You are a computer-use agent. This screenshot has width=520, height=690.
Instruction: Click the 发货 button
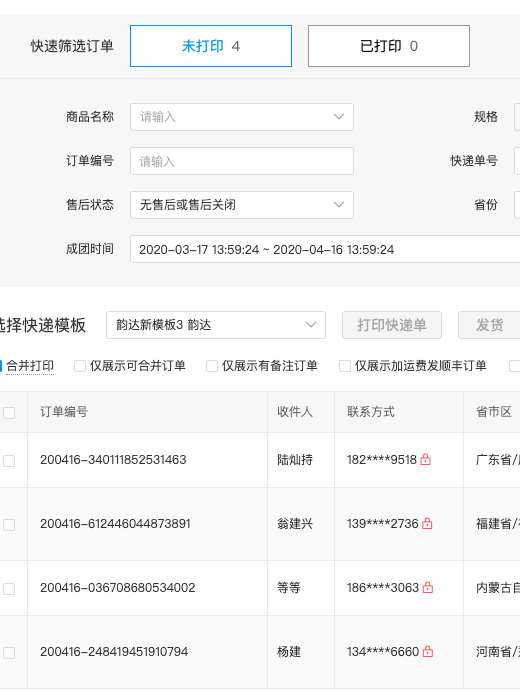[x=489, y=325]
